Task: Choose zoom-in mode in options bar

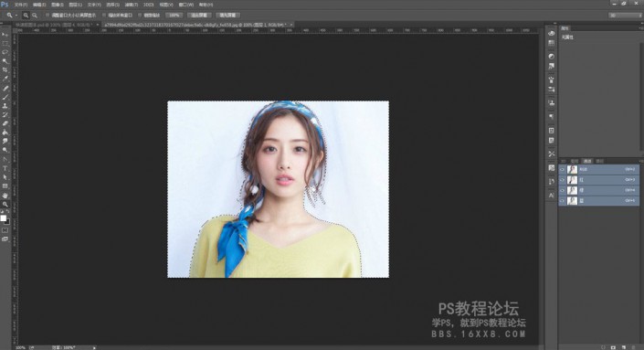Action: pyautogui.click(x=26, y=16)
